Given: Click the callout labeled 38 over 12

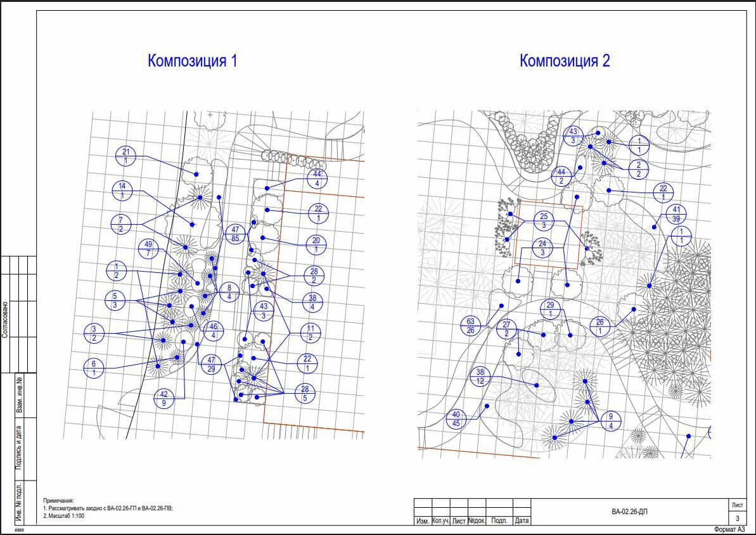Looking at the screenshot, I should [x=480, y=377].
